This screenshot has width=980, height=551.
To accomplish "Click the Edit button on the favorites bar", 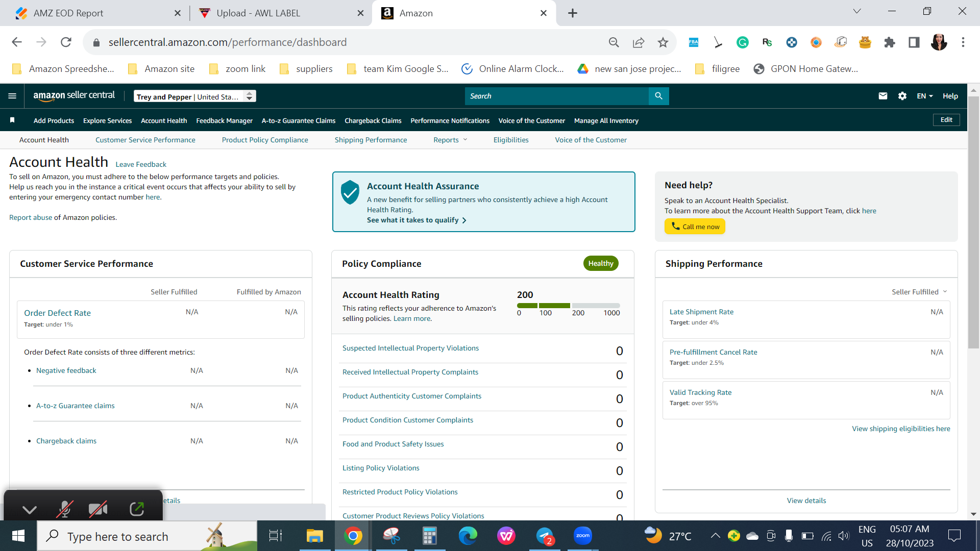I will coord(946,120).
